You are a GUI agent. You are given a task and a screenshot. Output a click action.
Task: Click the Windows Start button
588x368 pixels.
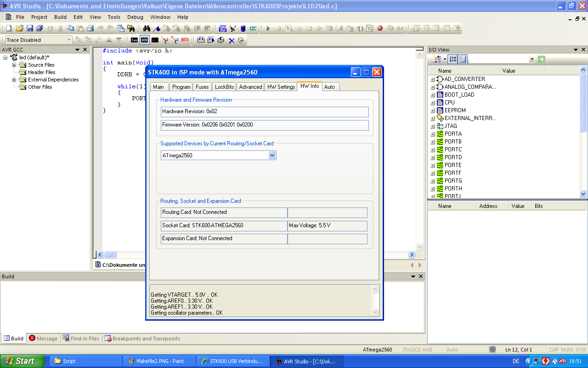pyautogui.click(x=22, y=361)
